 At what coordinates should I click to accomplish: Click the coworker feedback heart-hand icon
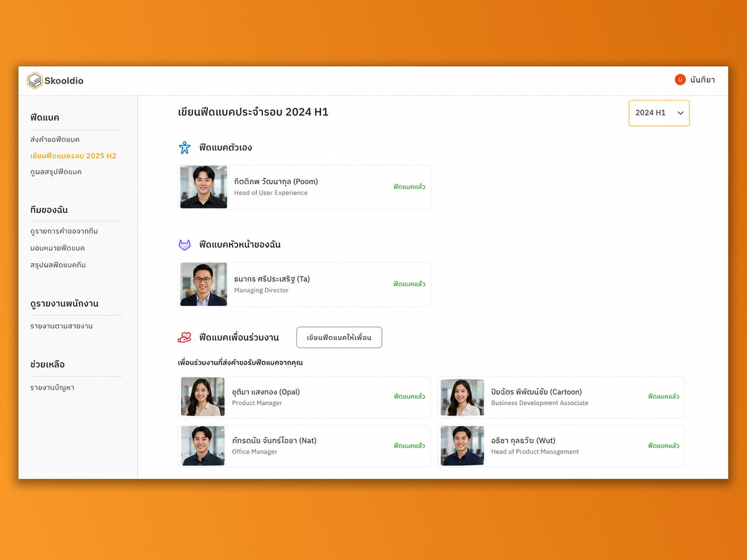[x=185, y=337]
